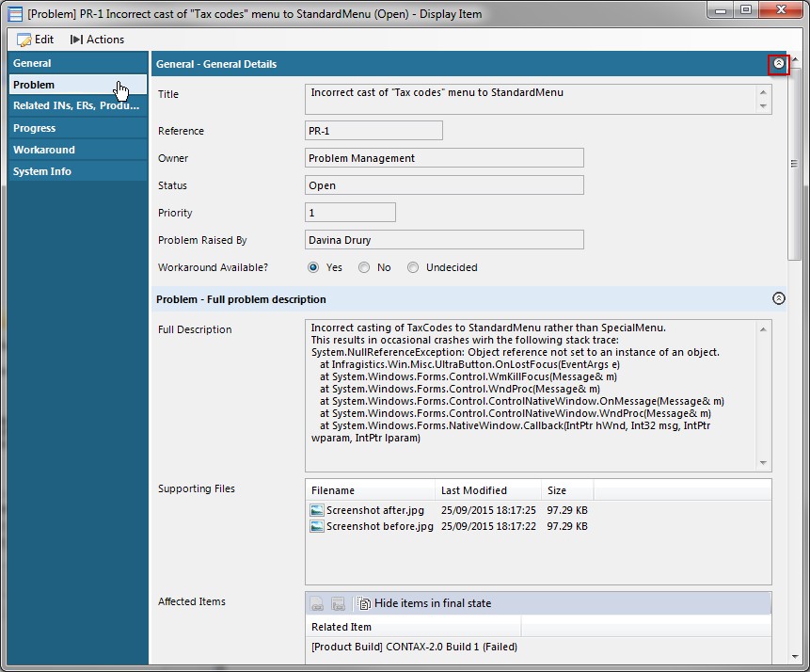
Task: Click Full Description scroll down arrow
Action: 763,463
